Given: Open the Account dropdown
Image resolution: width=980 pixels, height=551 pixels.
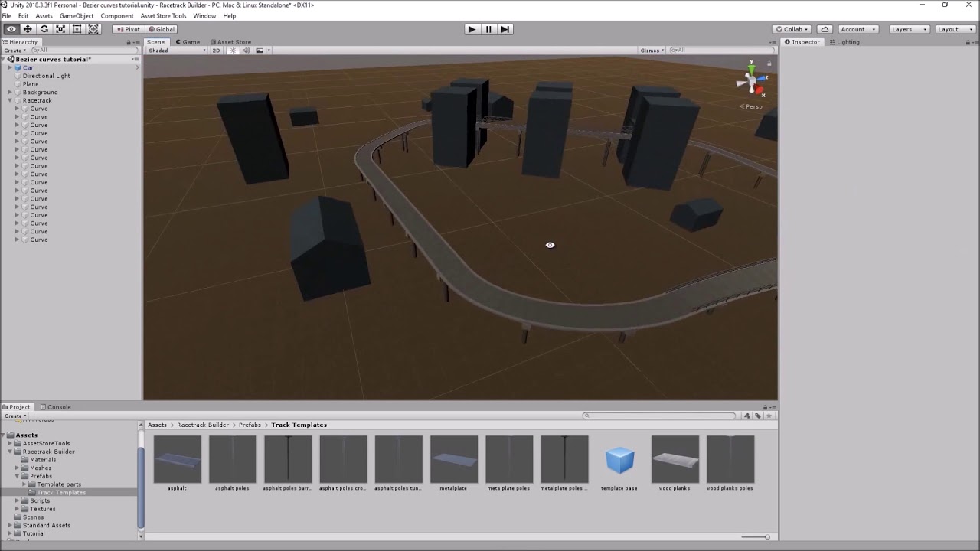Looking at the screenshot, I should 857,29.
